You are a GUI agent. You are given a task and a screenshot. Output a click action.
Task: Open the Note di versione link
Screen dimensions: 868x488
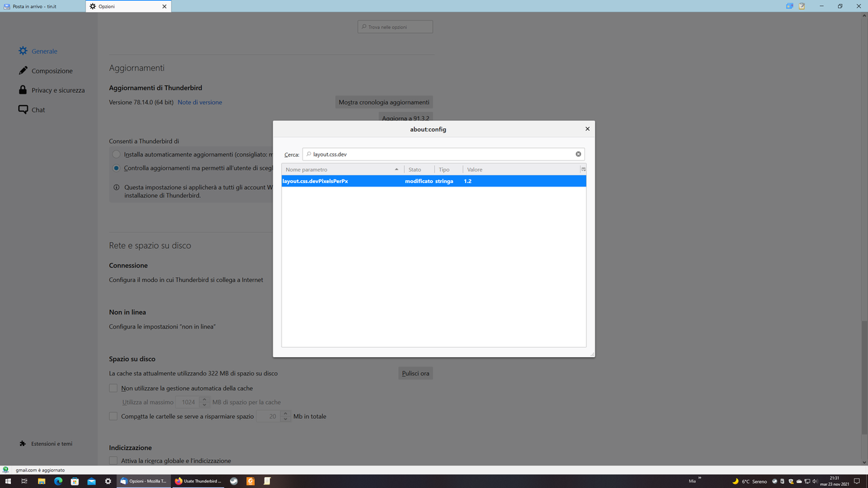coord(199,102)
